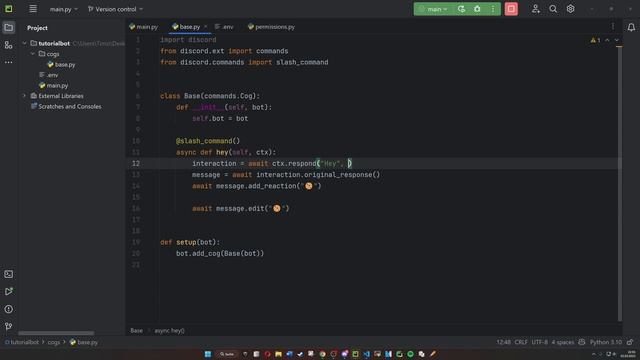Show more tool windows ellipsis

tap(9, 62)
